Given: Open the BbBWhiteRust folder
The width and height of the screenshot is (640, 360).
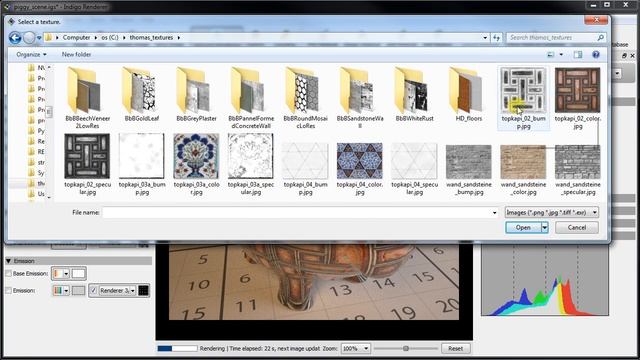Looking at the screenshot, I should (x=414, y=95).
